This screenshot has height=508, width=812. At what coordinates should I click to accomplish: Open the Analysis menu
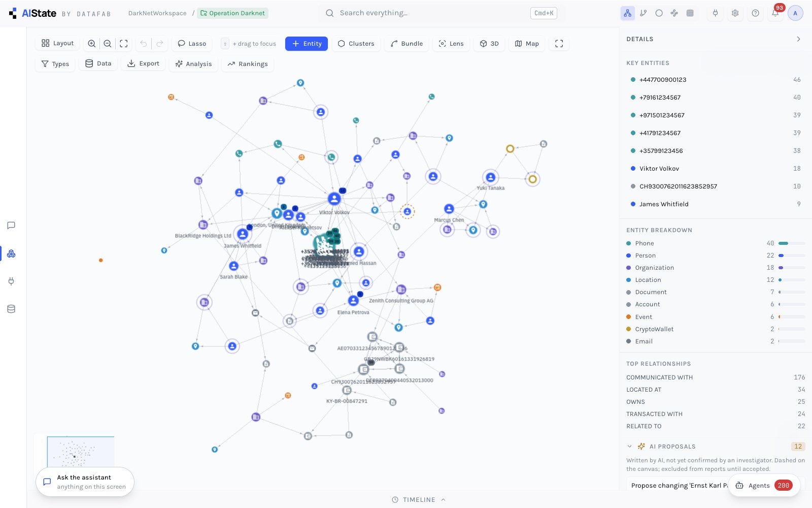click(193, 64)
